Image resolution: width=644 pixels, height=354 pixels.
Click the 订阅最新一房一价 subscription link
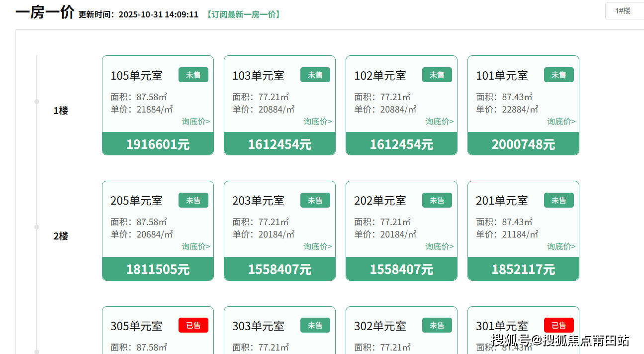point(243,14)
